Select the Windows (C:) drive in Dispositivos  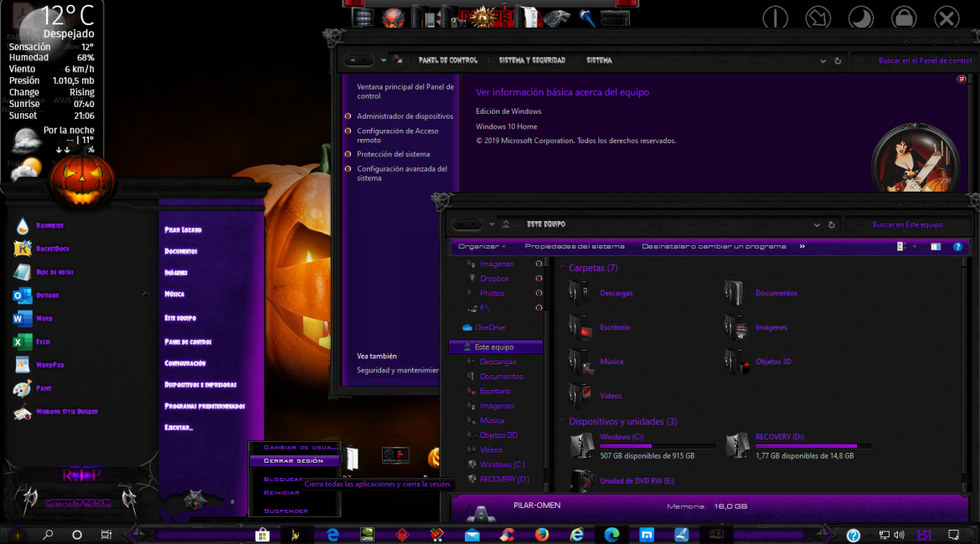pos(642,446)
